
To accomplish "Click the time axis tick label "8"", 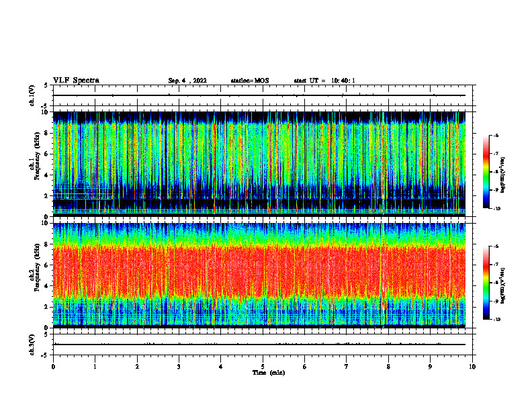I will 388,367.
